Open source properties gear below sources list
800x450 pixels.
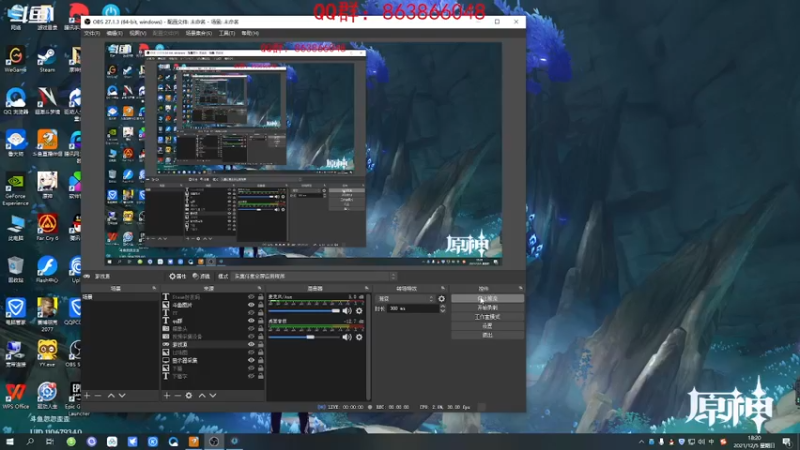point(189,395)
